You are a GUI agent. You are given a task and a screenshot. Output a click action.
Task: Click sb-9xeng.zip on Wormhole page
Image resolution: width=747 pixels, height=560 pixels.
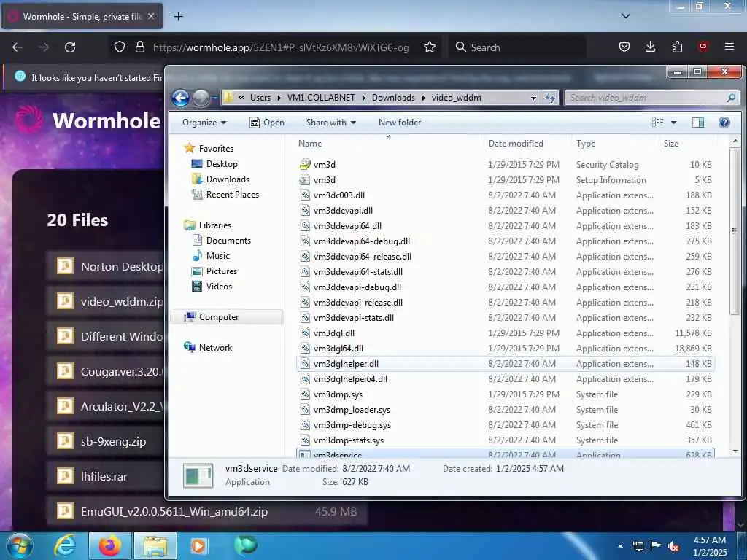(x=113, y=441)
